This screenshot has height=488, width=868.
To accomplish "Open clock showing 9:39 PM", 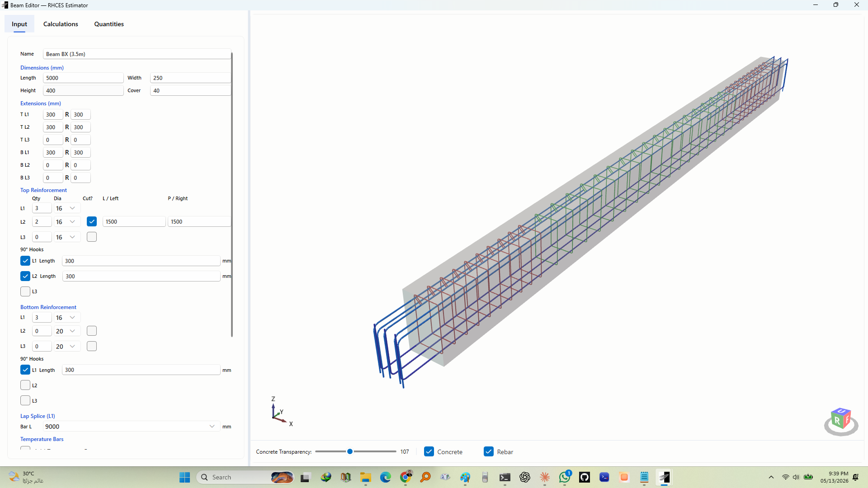I will 834,477.
